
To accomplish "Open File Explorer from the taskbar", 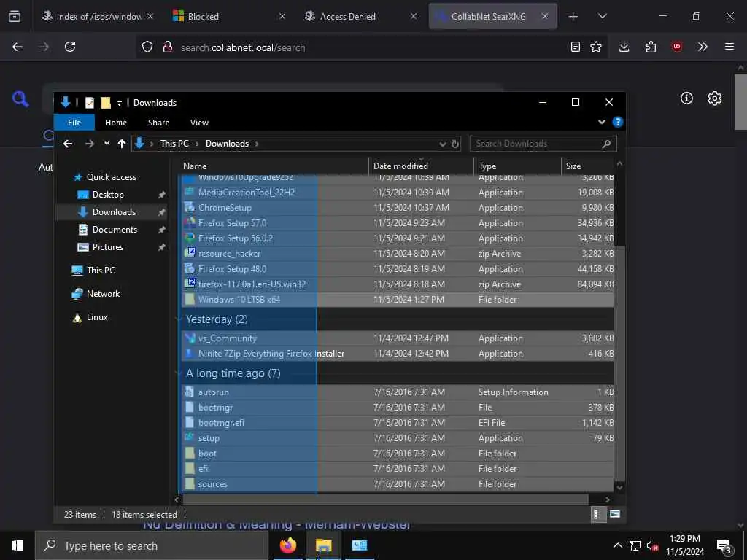I will point(323,545).
